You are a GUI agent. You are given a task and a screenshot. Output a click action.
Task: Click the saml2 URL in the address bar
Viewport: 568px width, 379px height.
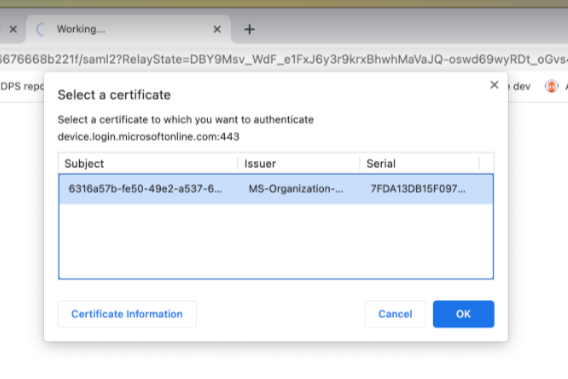[284, 59]
